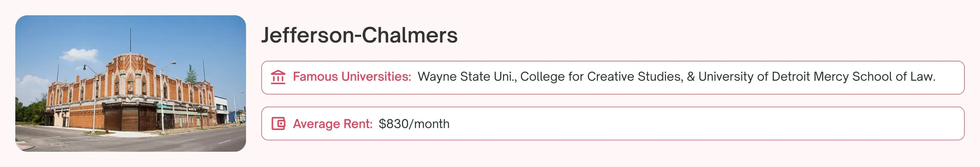This screenshot has width=980, height=167.
Task: Click empty space in Average Rent box
Action: (685, 124)
